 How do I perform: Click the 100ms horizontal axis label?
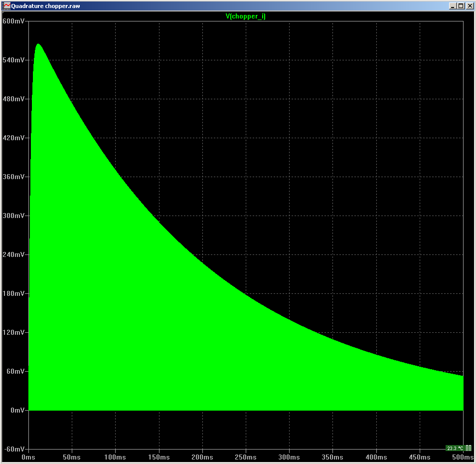[115, 457]
